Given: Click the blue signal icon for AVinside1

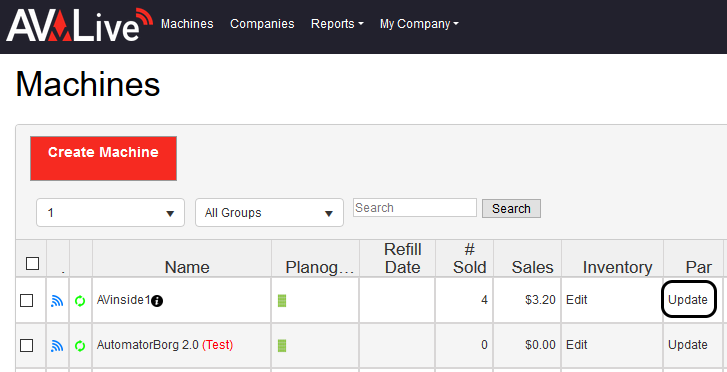Looking at the screenshot, I should (x=57, y=301).
